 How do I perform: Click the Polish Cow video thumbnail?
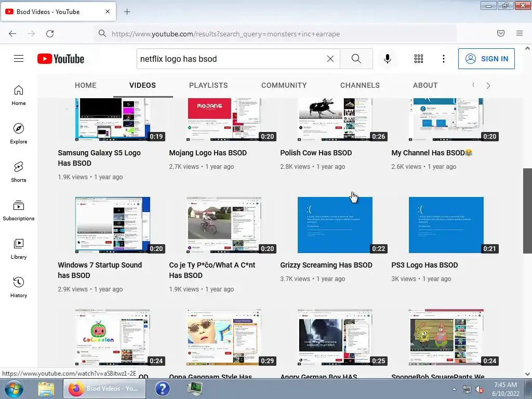click(x=335, y=119)
